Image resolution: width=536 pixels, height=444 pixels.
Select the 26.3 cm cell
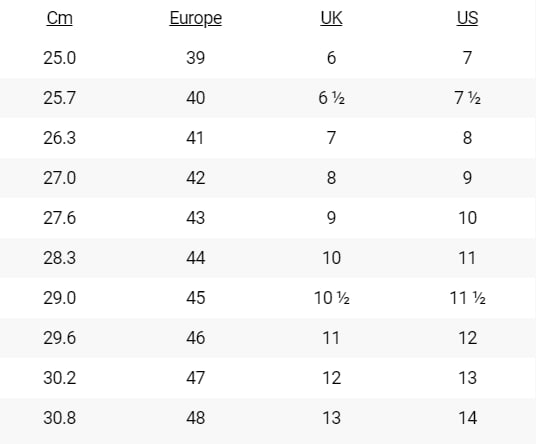59,138
